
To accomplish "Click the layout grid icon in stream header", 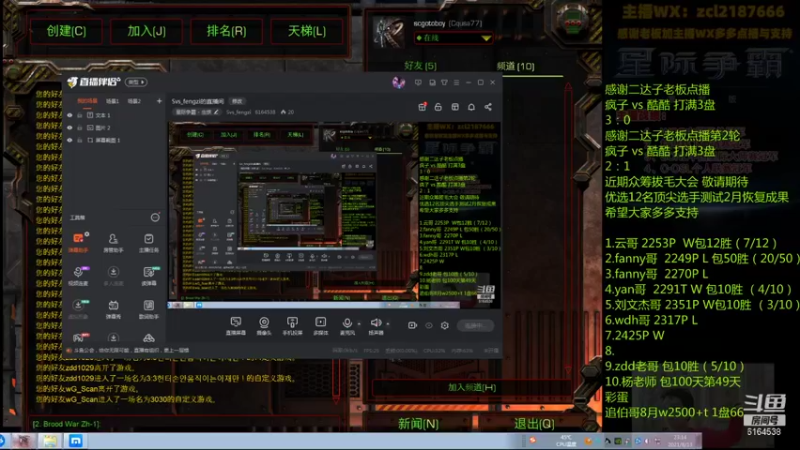I will [455, 107].
